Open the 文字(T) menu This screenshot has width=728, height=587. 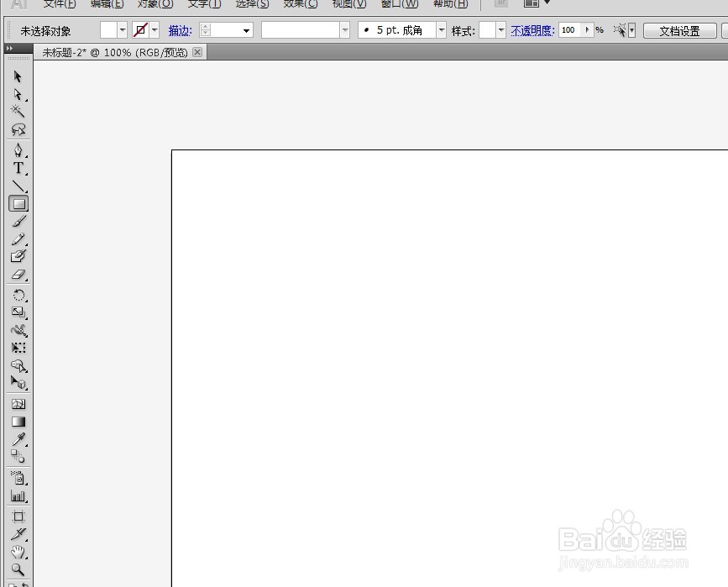coord(204,3)
